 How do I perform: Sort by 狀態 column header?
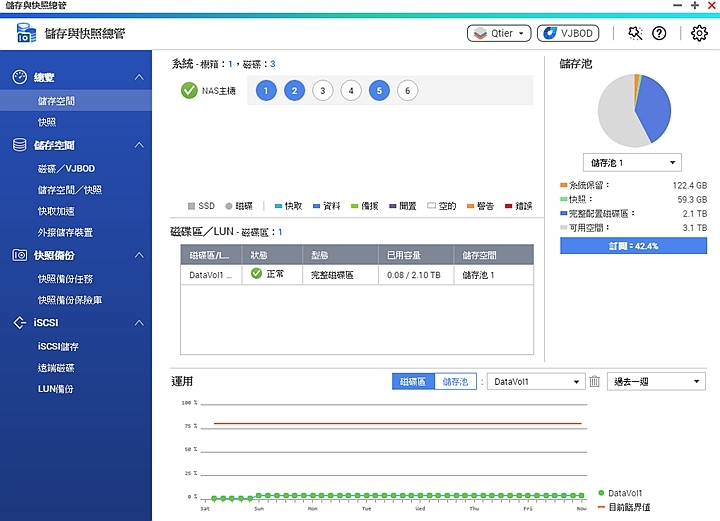[x=272, y=255]
